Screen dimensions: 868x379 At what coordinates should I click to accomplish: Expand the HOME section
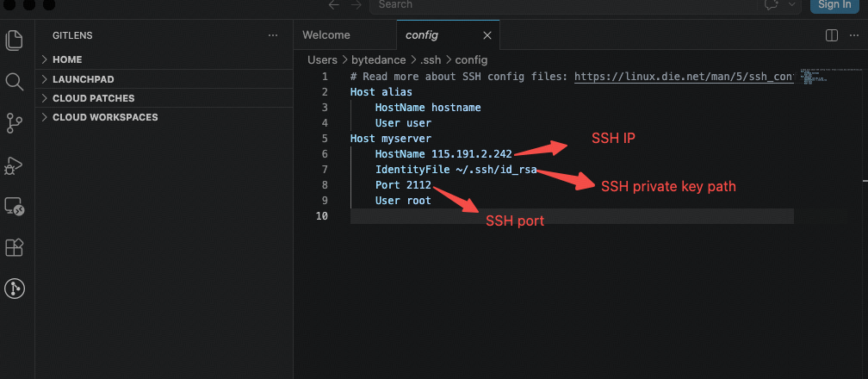click(164, 59)
